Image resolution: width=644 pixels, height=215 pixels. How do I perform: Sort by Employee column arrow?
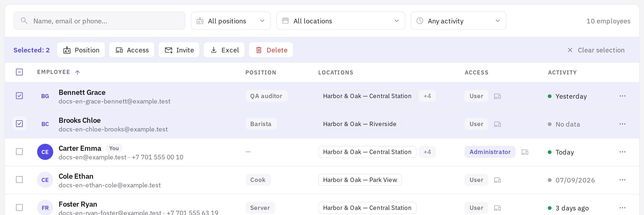[x=77, y=72]
